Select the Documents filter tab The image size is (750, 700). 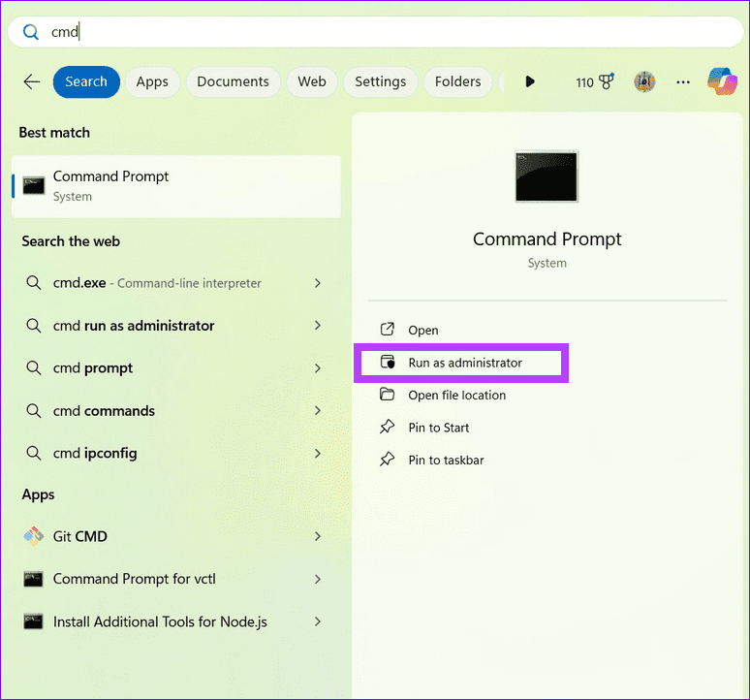233,82
